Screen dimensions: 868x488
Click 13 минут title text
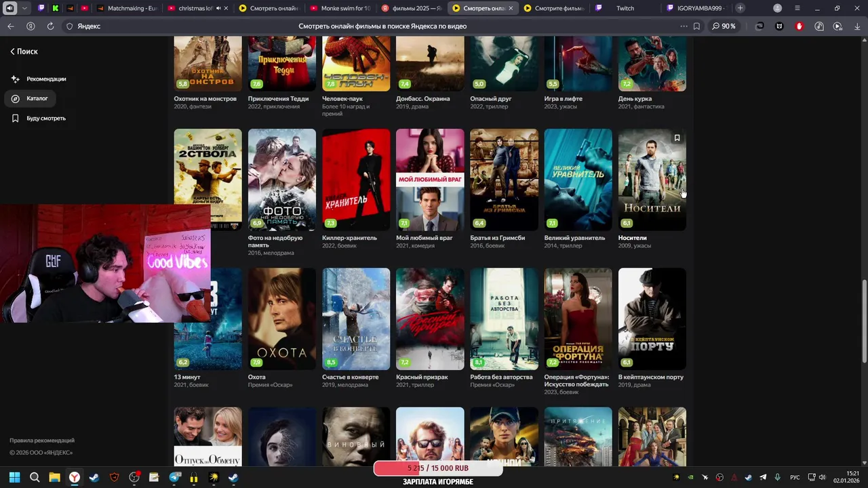pos(186,377)
